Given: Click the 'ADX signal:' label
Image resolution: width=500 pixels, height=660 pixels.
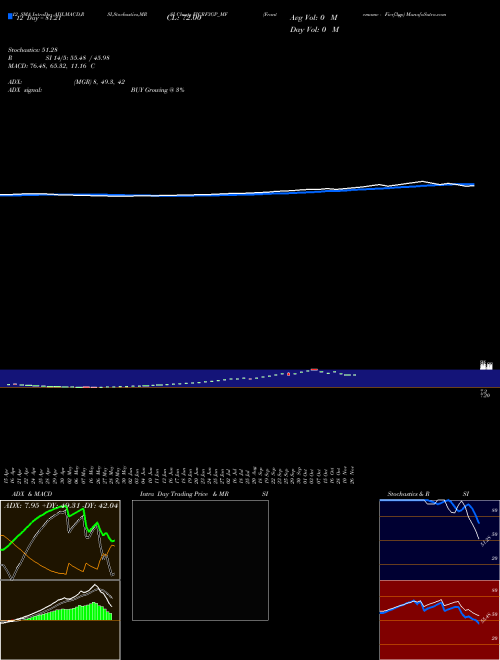Looking at the screenshot, I should coord(25,90).
